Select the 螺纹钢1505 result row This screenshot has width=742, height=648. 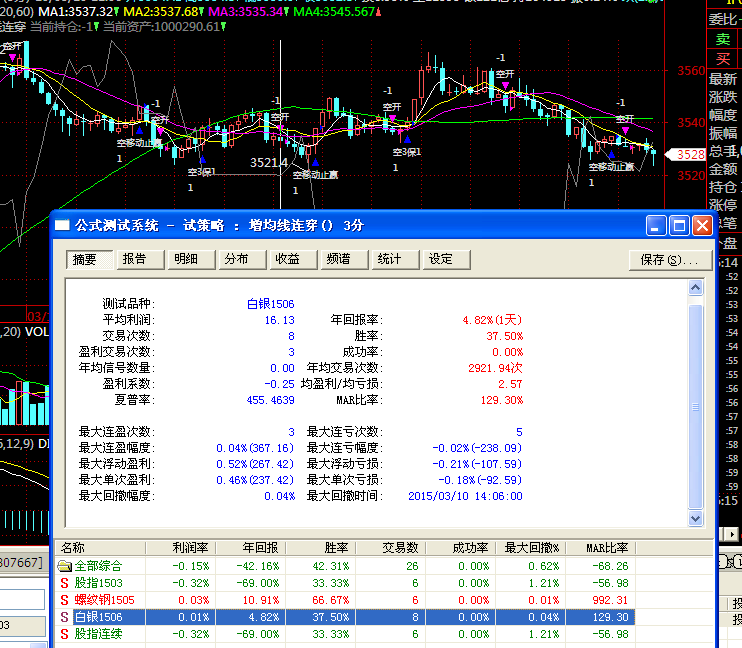(x=345, y=600)
